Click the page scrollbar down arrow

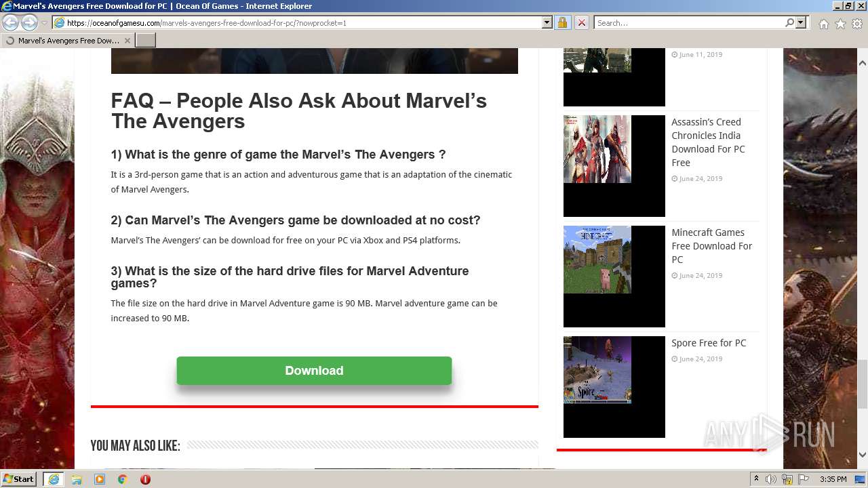pyautogui.click(x=862, y=455)
